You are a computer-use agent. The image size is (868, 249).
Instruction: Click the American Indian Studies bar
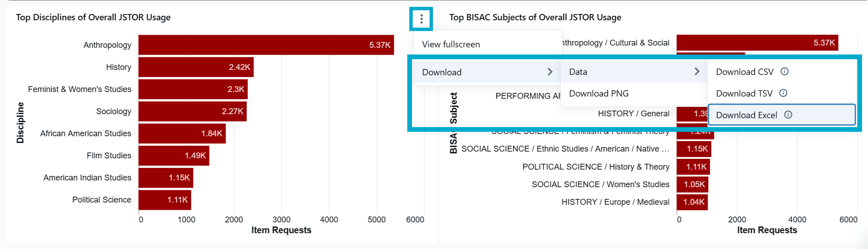click(165, 177)
